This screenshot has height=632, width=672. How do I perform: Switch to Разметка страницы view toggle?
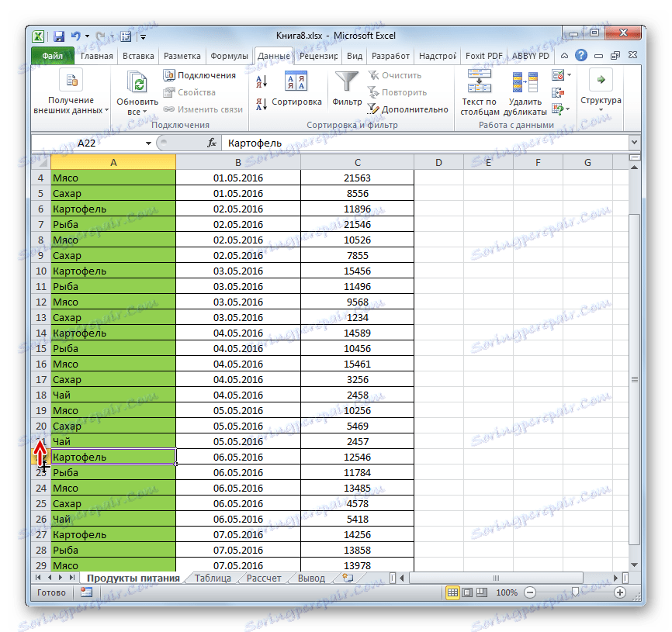467,592
